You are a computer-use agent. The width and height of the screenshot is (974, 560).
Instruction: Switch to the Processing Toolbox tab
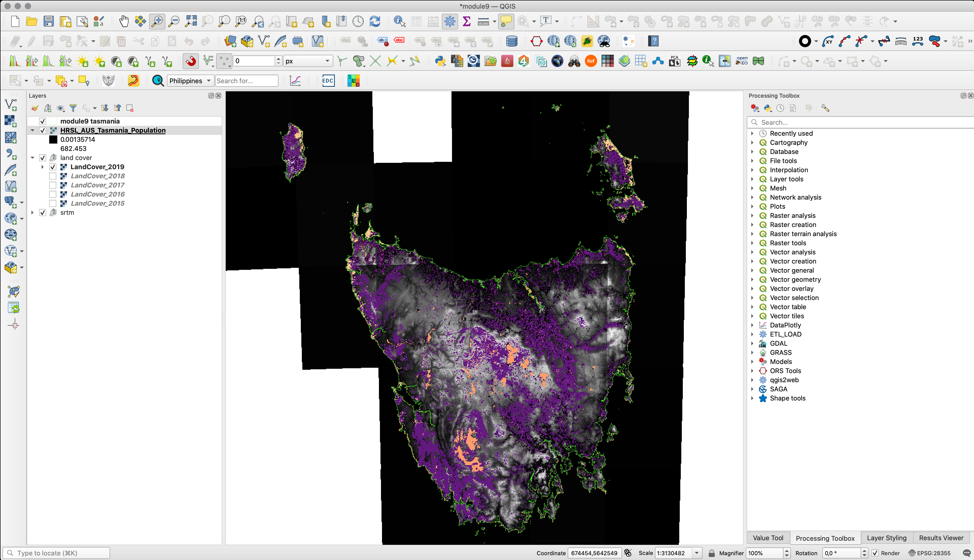pyautogui.click(x=825, y=538)
